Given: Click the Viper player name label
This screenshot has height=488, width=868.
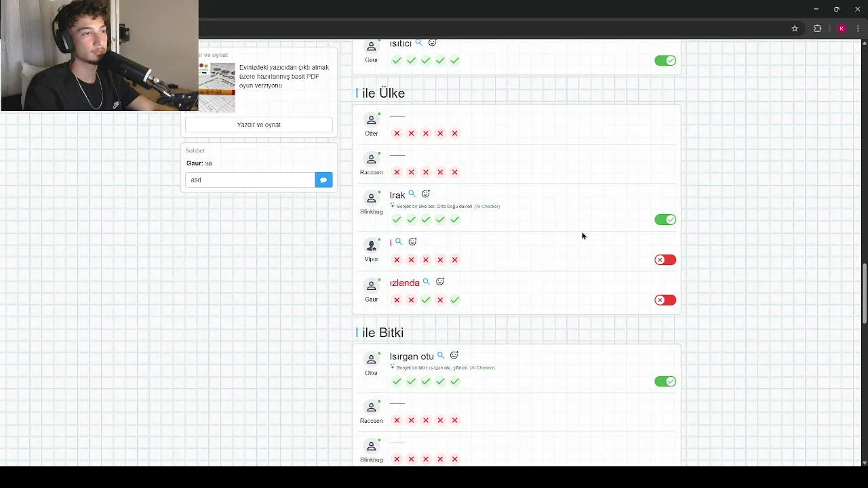Looking at the screenshot, I should [x=371, y=260].
